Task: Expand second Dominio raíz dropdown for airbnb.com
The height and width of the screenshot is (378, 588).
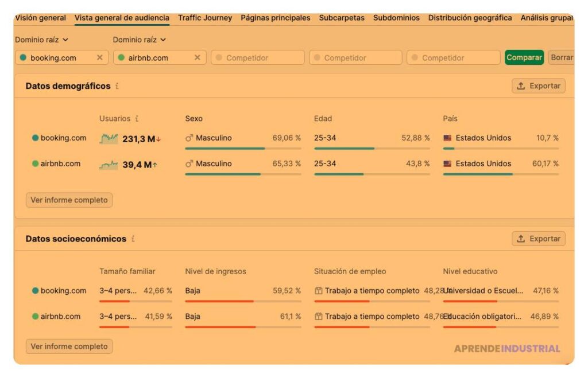Action: pyautogui.click(x=140, y=40)
